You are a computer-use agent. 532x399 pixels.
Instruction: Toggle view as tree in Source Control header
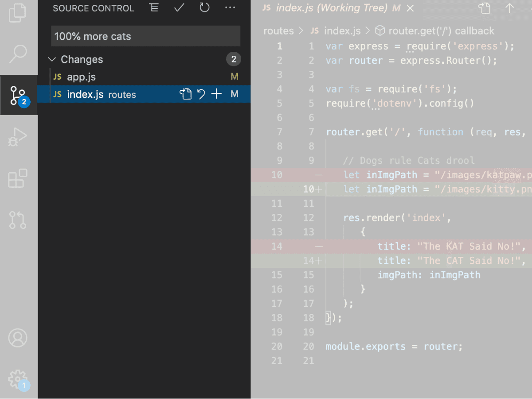pyautogui.click(x=154, y=8)
